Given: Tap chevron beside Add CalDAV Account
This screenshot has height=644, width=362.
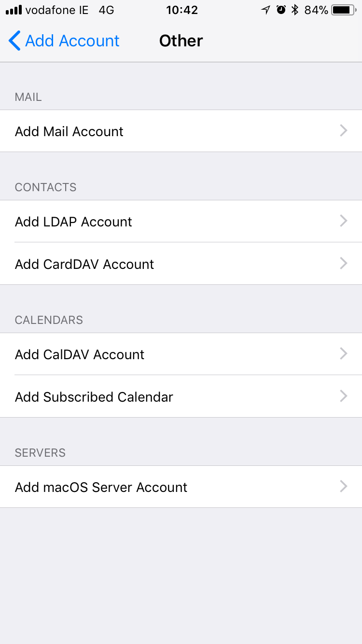Looking at the screenshot, I should tap(344, 353).
